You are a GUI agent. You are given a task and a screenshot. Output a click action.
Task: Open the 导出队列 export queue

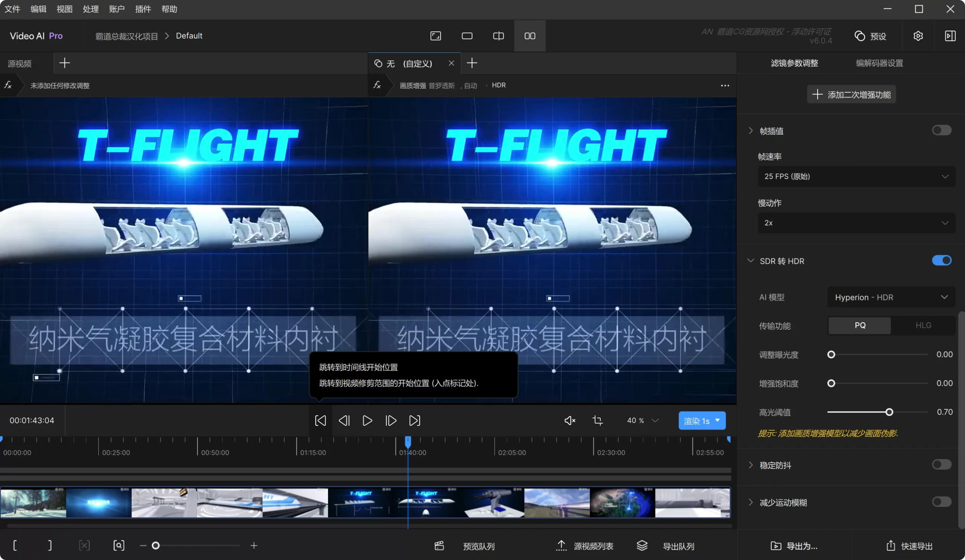pos(666,546)
